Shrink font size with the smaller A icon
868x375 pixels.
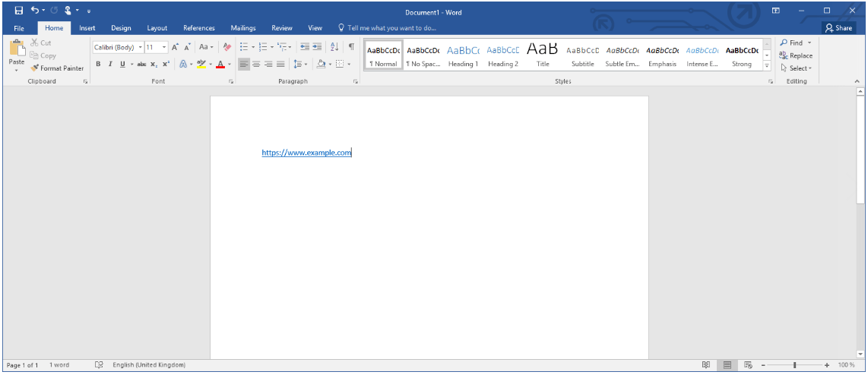[x=188, y=47]
